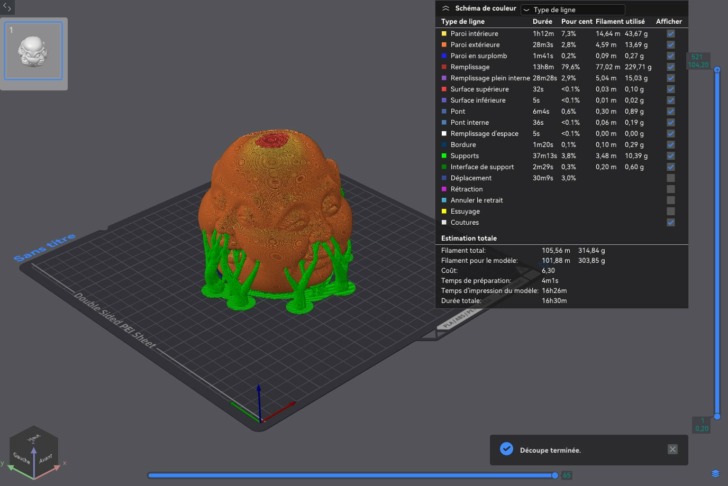The width and height of the screenshot is (728, 486).
Task: Hide Paroi intérieure lines
Action: click(670, 34)
